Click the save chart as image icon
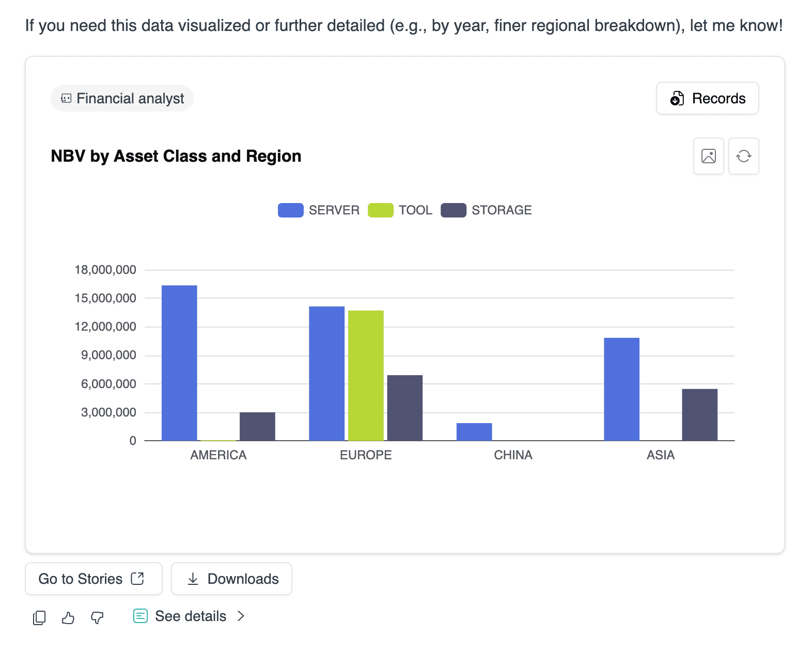 tap(708, 156)
